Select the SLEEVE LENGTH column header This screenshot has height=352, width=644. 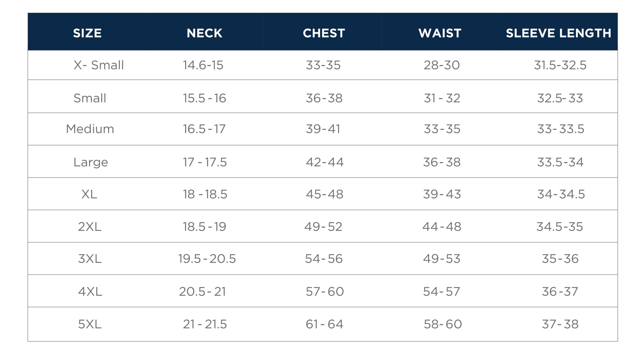(x=558, y=33)
